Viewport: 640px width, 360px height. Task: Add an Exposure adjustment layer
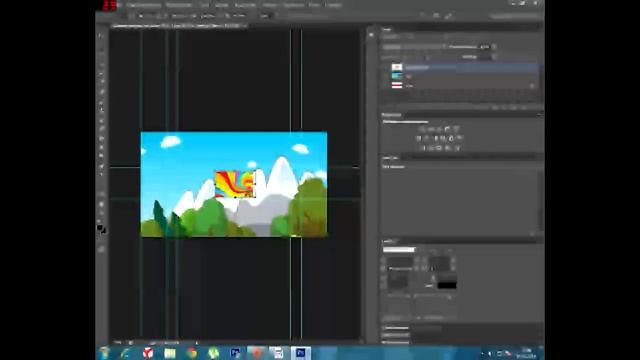[x=448, y=129]
